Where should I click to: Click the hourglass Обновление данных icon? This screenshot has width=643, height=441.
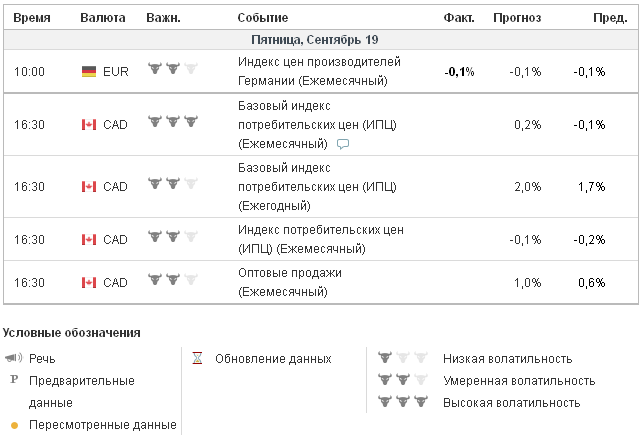(198, 358)
